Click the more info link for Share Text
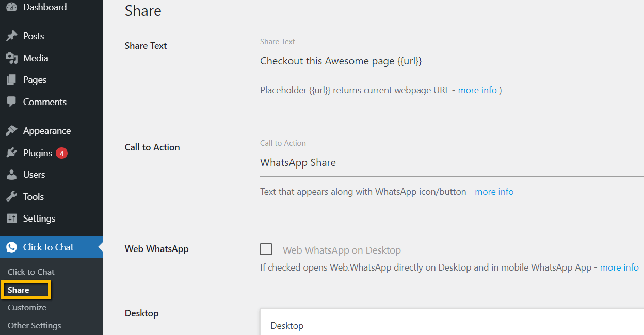The image size is (644, 335). (x=477, y=90)
